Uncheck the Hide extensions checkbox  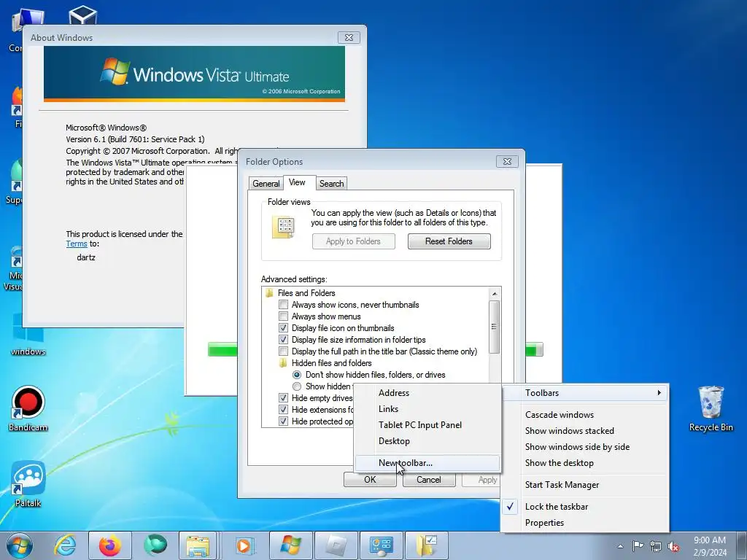[x=284, y=410]
